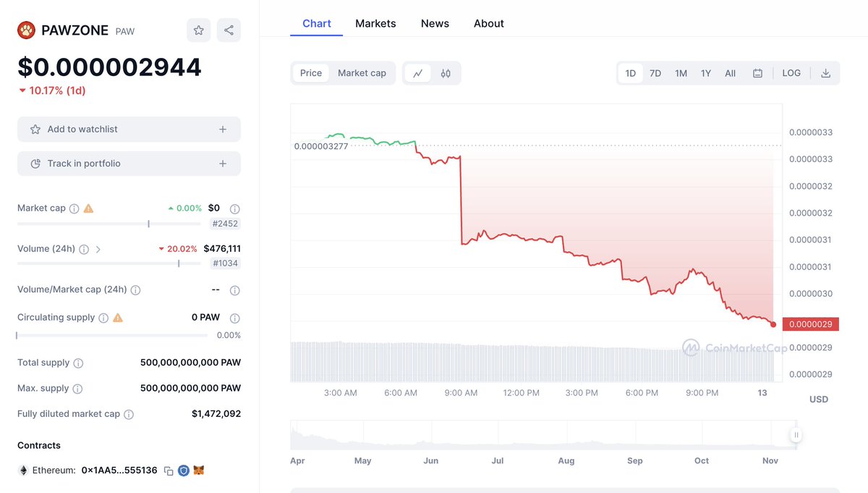Click the $1,472,092 fully diluted value
This screenshot has width=868, height=493.
[x=216, y=414]
